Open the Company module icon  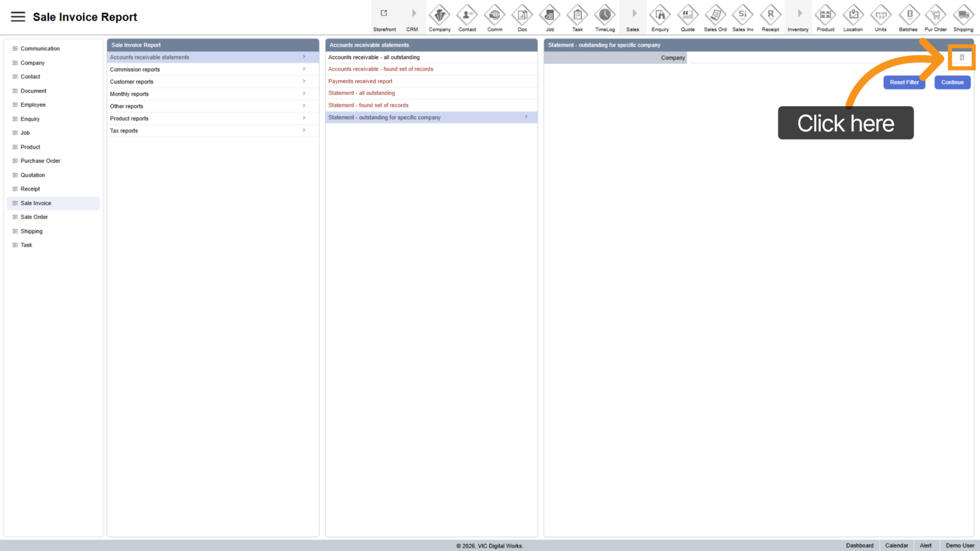[x=439, y=15]
